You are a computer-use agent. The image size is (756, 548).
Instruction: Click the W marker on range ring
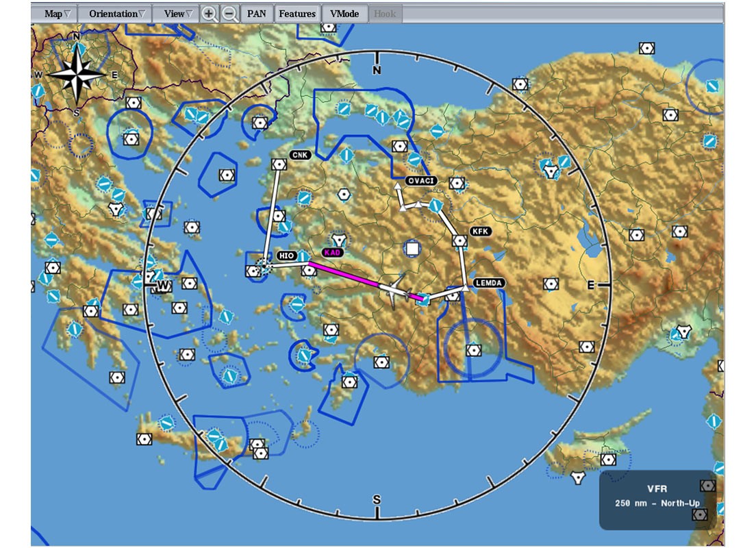point(163,286)
